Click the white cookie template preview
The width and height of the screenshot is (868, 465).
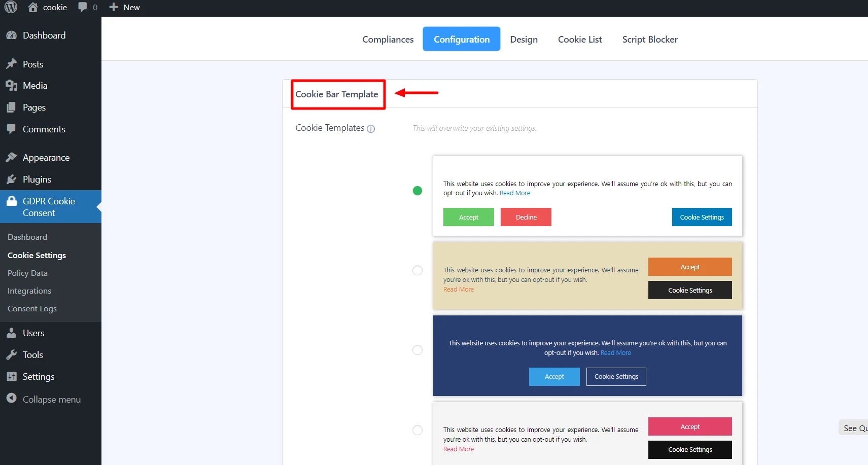(587, 196)
